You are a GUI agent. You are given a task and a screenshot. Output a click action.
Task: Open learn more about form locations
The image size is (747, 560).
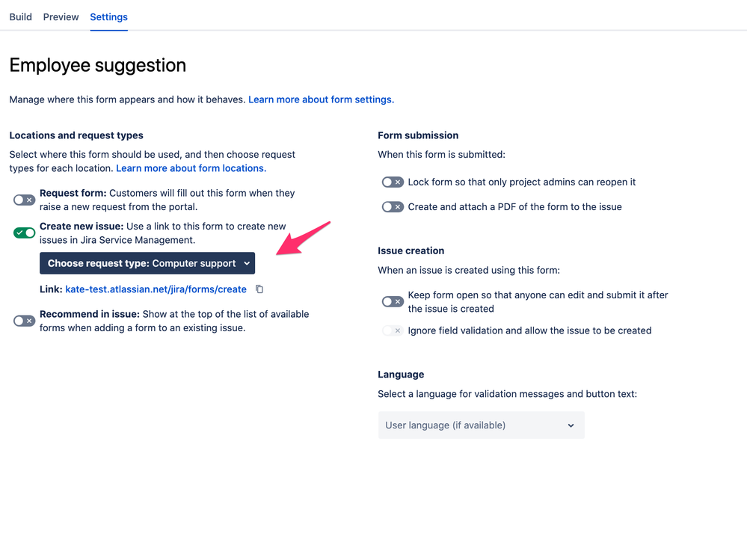point(190,167)
